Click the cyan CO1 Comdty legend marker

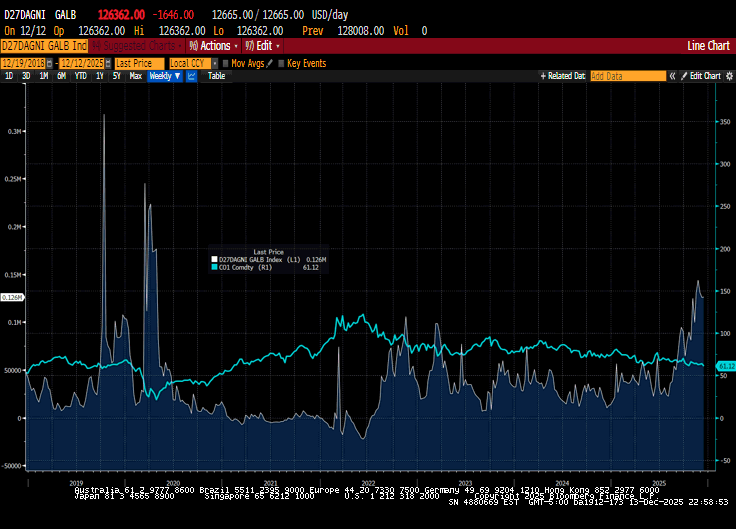(215, 267)
